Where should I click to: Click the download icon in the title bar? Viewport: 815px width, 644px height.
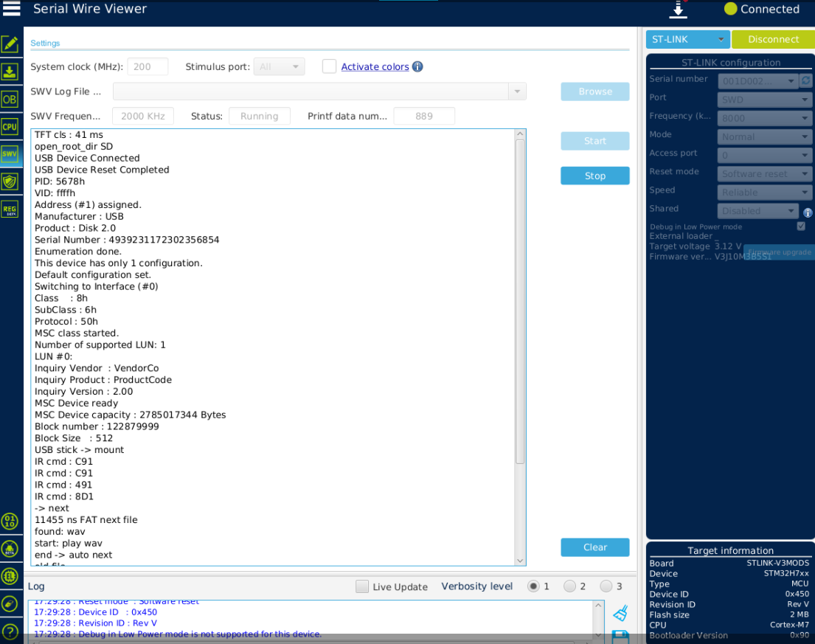[679, 10]
